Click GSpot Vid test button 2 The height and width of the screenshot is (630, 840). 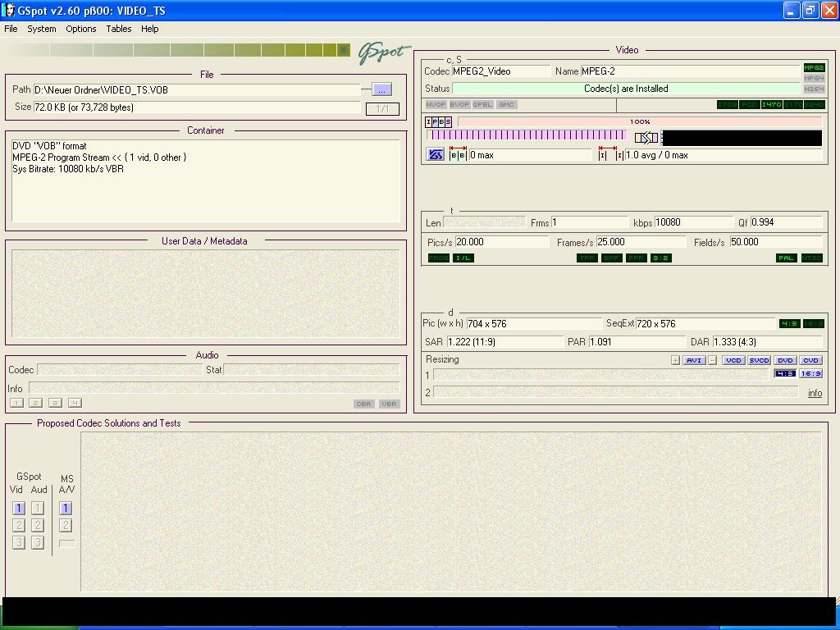pos(19,525)
